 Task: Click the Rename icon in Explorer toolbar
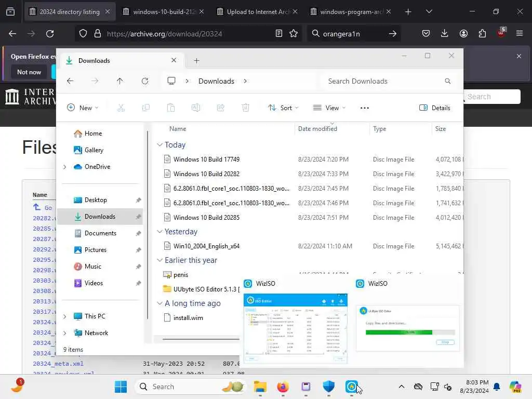196,108
